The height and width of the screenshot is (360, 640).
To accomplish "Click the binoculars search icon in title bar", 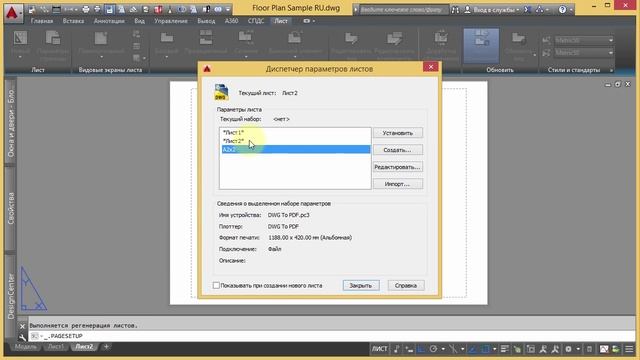I will click(x=456, y=9).
